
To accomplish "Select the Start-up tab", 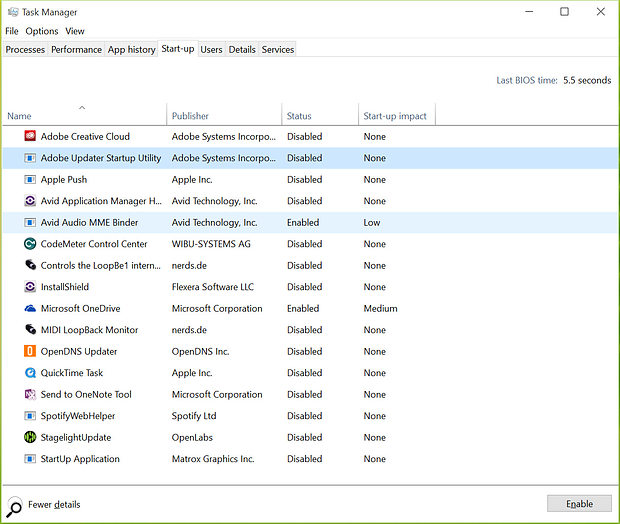I will pos(178,49).
